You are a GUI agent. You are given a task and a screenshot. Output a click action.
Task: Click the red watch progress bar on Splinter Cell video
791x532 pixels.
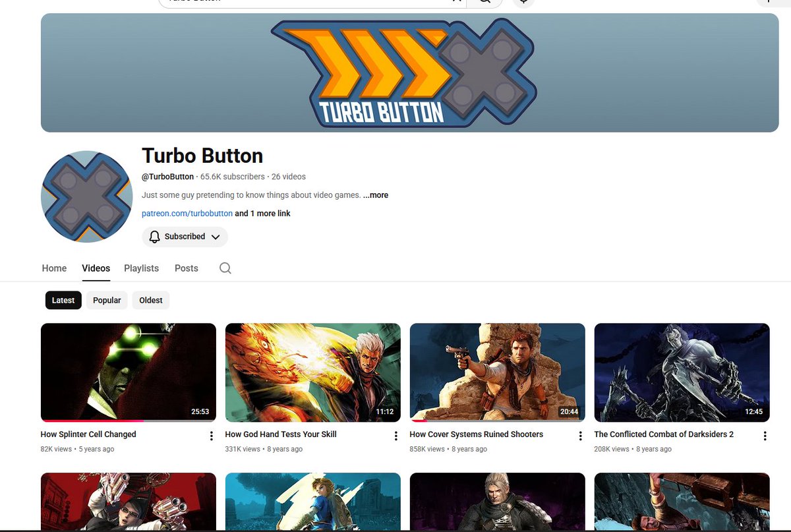(92, 421)
